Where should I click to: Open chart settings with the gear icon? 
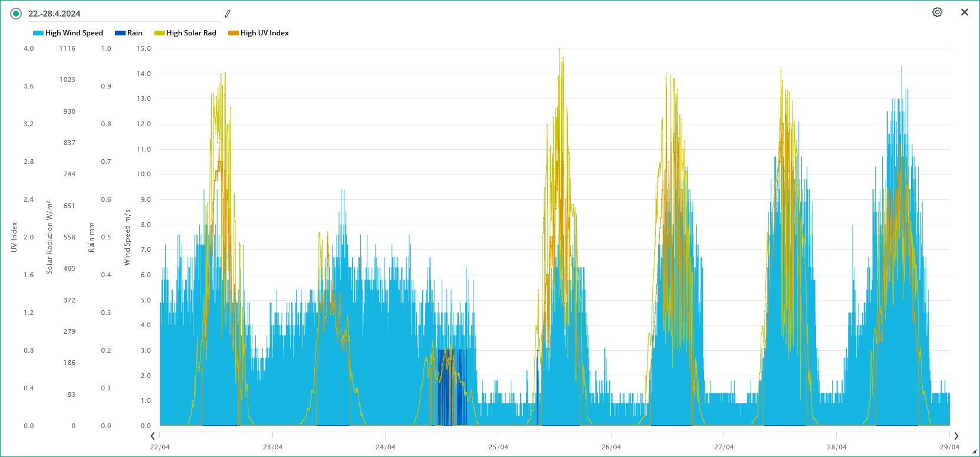[x=937, y=12]
